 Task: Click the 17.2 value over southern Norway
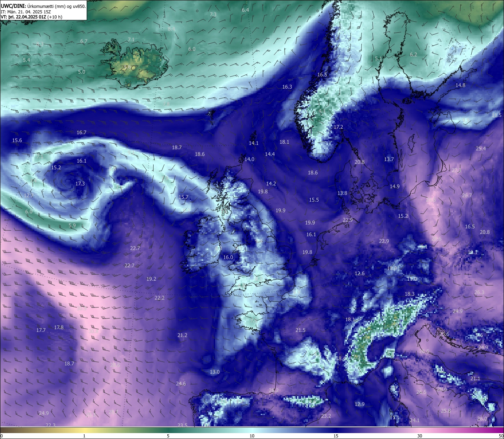click(x=338, y=127)
